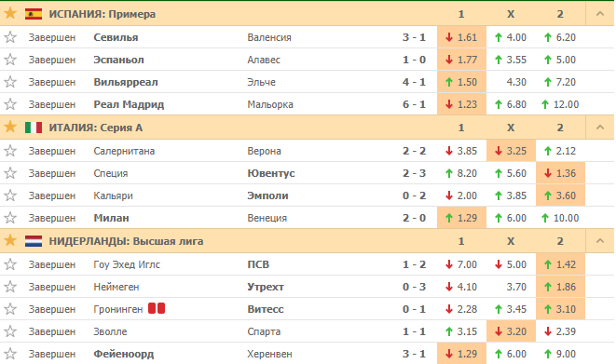The image size is (616, 364).
Task: Select away odds 1.36 for Ювентус
Action: [561, 173]
